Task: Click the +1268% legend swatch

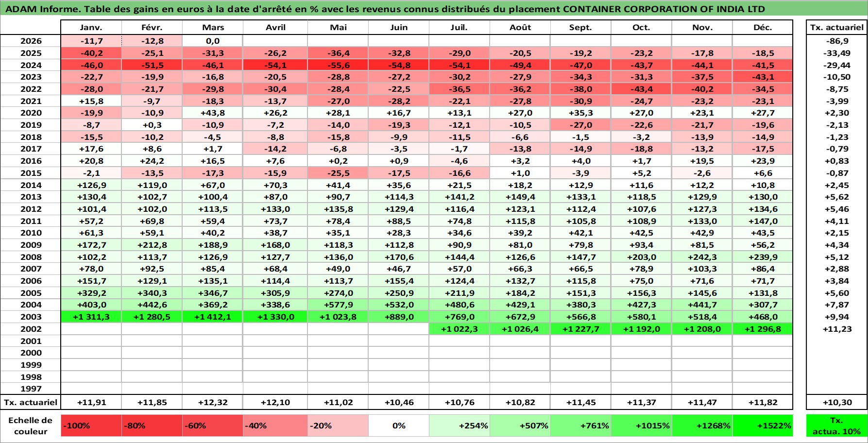Action: click(x=702, y=426)
